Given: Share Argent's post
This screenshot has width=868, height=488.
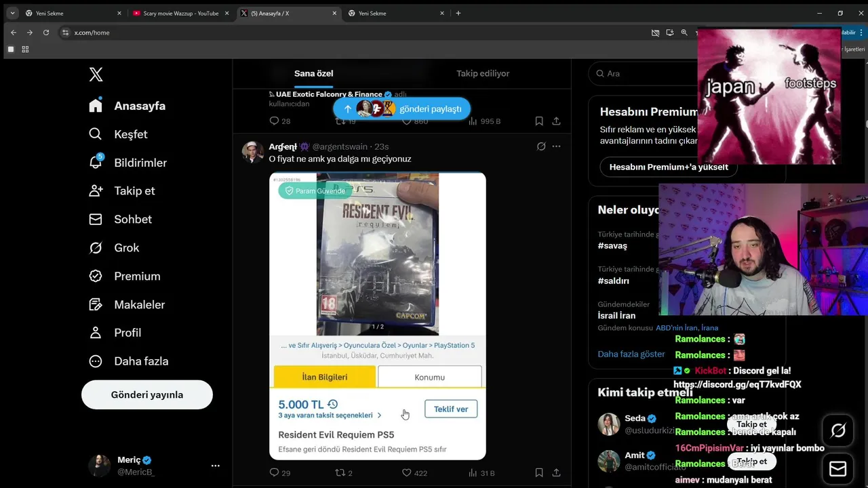Looking at the screenshot, I should tap(556, 472).
